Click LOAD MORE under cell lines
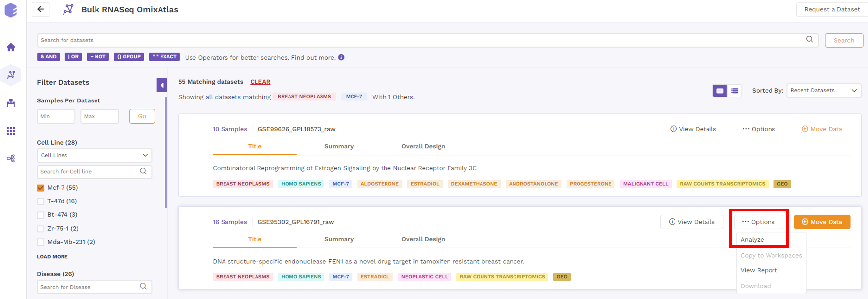Viewport: 868px width, 299px height. click(52, 257)
